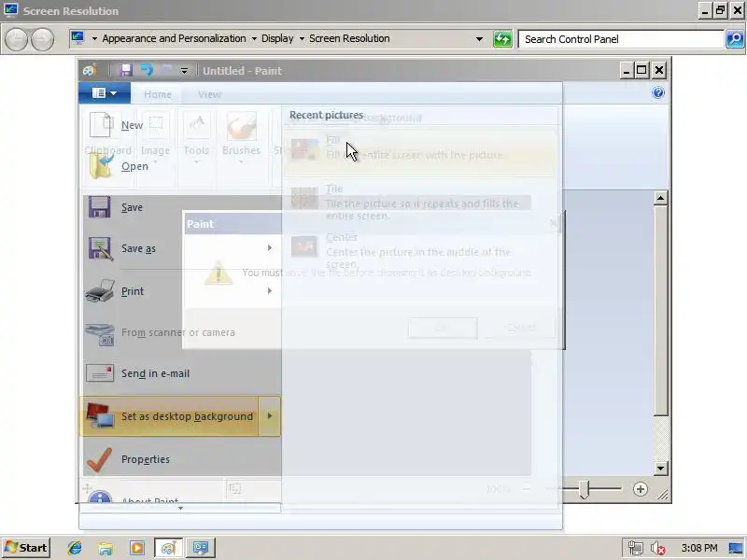Click the scroll up arrow in Paint's canvas scrollbar
747x560 pixels.
click(x=660, y=198)
